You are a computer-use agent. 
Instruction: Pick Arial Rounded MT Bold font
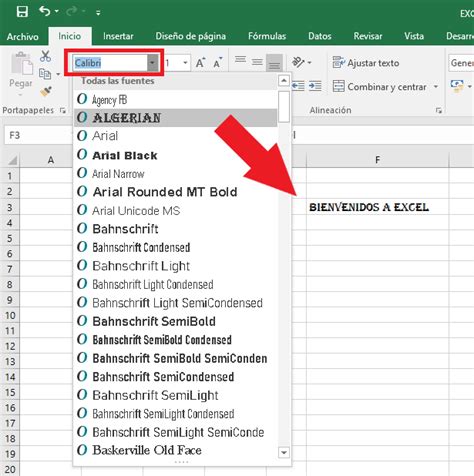[x=175, y=192]
